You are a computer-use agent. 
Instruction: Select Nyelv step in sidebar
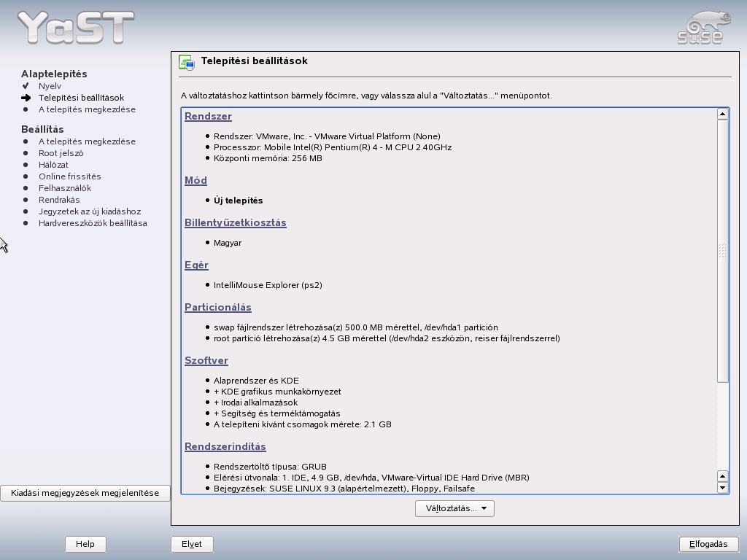click(x=50, y=86)
